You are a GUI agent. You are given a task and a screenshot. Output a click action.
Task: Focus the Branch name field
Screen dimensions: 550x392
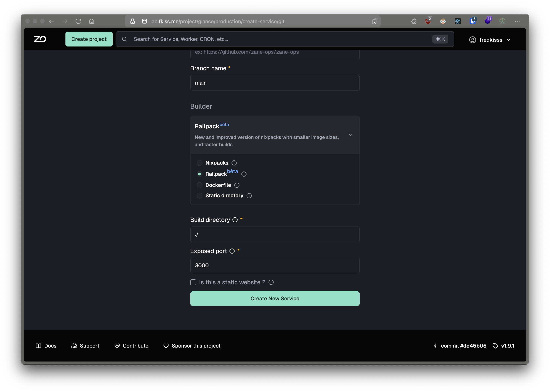coord(275,83)
